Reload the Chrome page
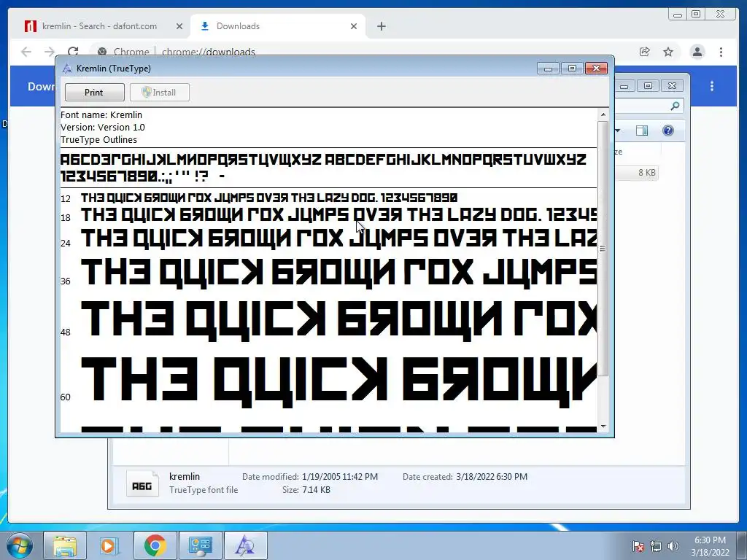 [73, 52]
